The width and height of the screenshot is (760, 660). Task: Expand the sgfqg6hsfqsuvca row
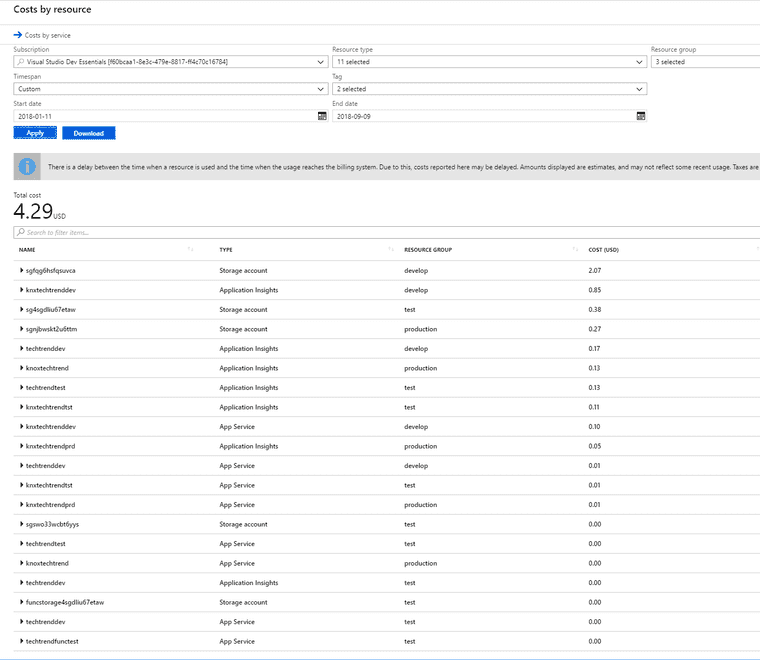point(21,270)
